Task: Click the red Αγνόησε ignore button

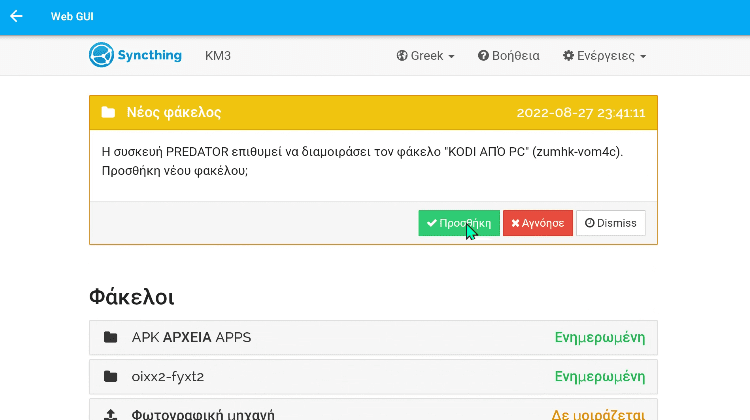Action: click(538, 223)
